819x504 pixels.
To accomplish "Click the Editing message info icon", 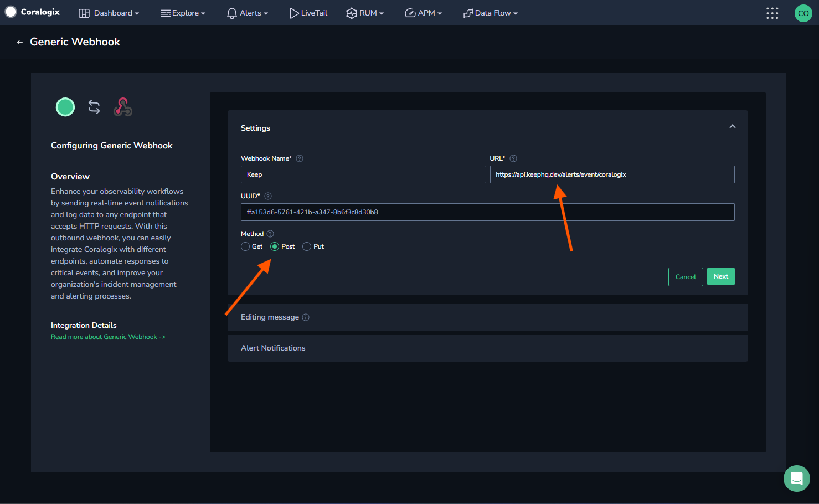I will click(x=306, y=317).
